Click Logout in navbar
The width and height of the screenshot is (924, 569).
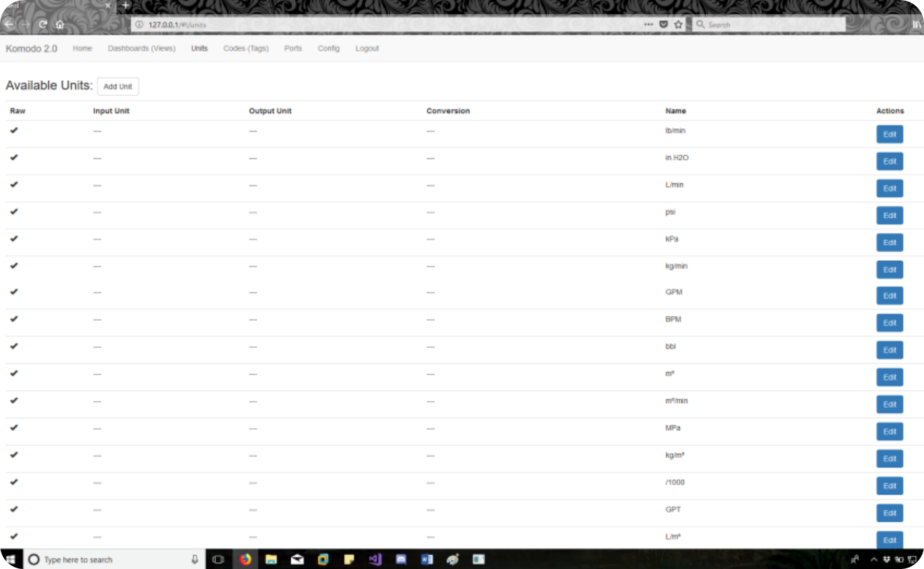[367, 49]
